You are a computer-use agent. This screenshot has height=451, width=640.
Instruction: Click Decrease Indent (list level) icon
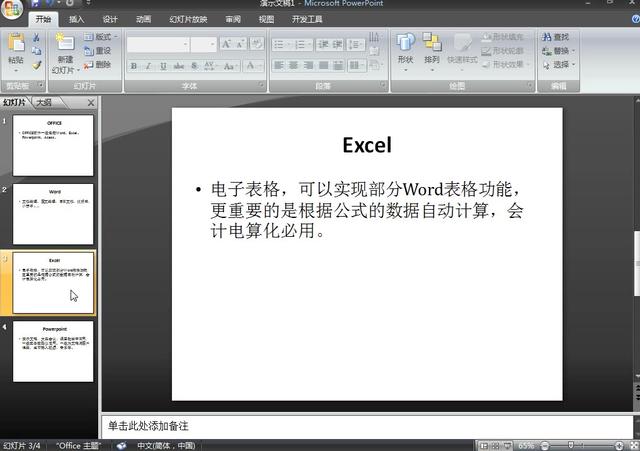click(323, 44)
